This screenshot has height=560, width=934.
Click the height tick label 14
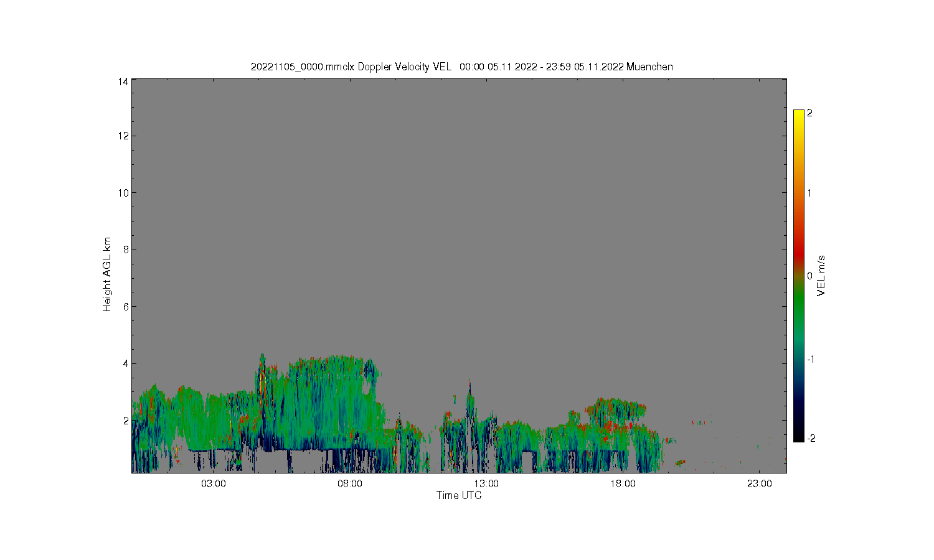123,82
